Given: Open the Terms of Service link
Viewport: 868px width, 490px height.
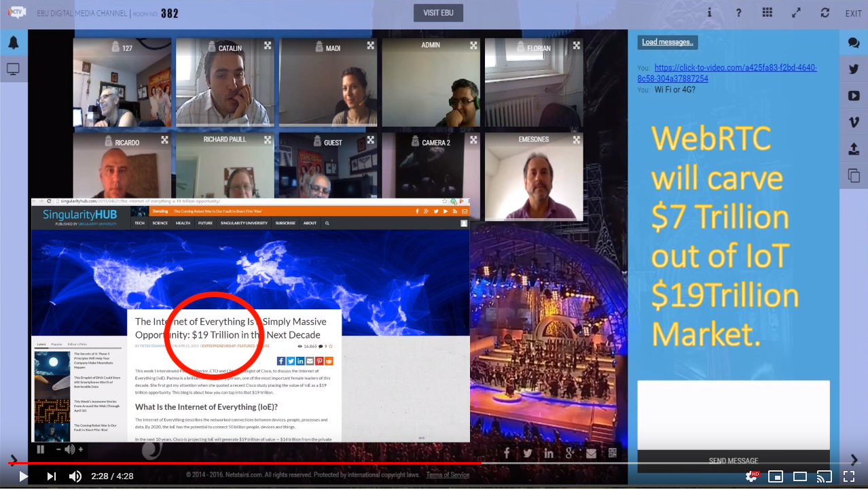Looking at the screenshot, I should coord(448,475).
